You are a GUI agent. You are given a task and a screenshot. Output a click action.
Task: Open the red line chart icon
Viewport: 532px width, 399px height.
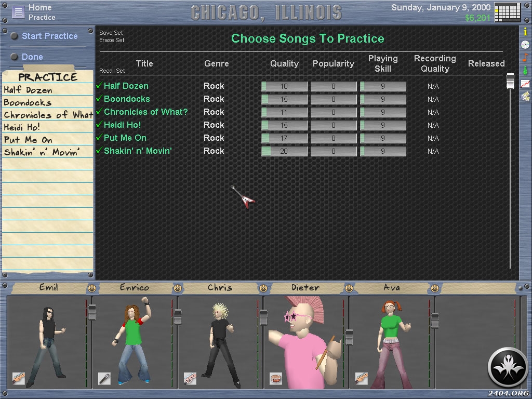[x=525, y=83]
